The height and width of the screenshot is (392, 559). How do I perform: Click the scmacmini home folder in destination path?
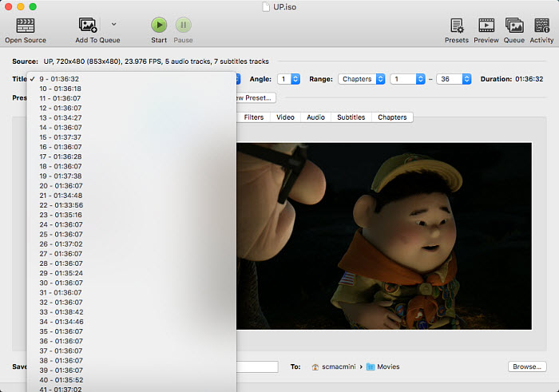(x=334, y=366)
